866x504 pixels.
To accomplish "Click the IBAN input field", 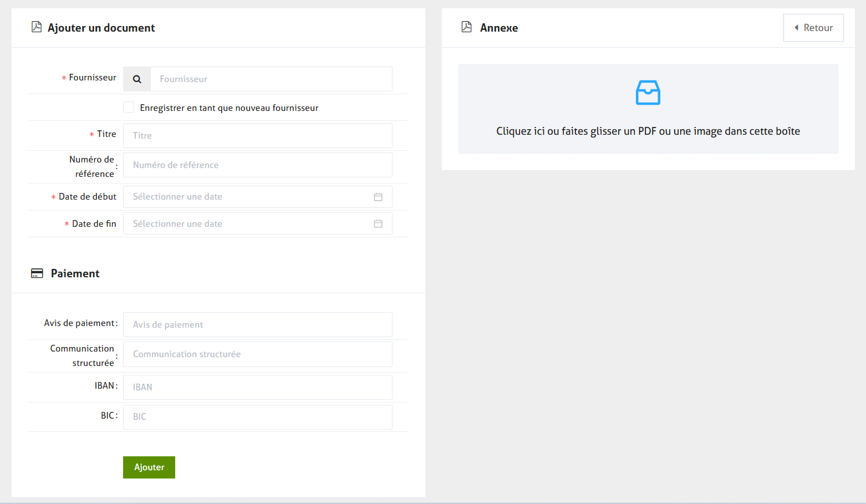I will coord(257,388).
